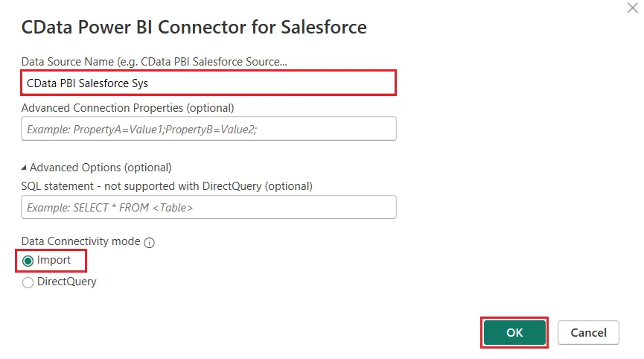Click the "Advanced Options (optional)" label text
Viewport: 644px width, 359px height.
[x=101, y=168]
